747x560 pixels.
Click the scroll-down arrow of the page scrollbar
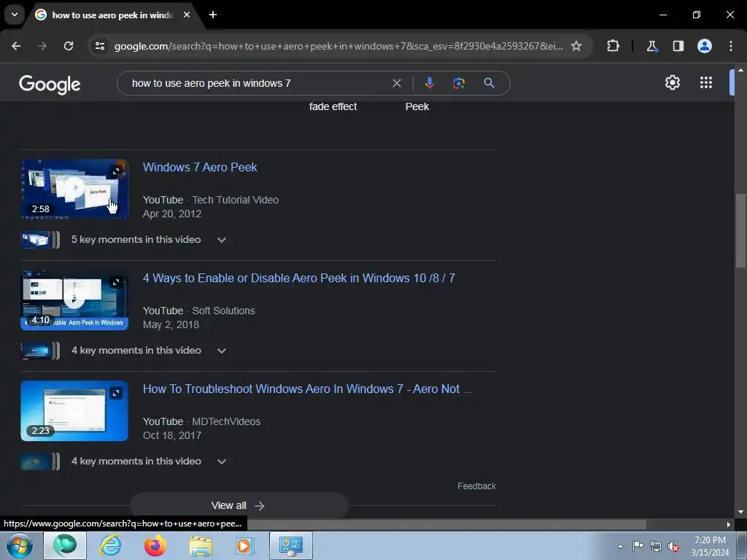coord(740,512)
